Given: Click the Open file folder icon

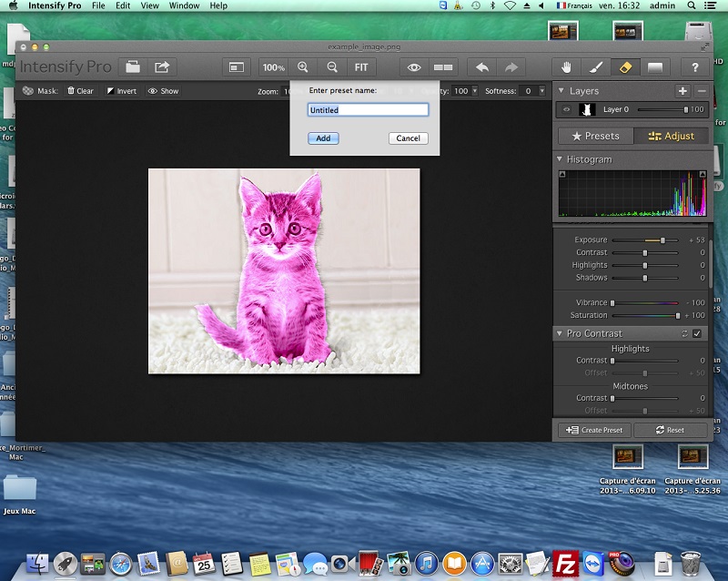Looking at the screenshot, I should (x=133, y=66).
